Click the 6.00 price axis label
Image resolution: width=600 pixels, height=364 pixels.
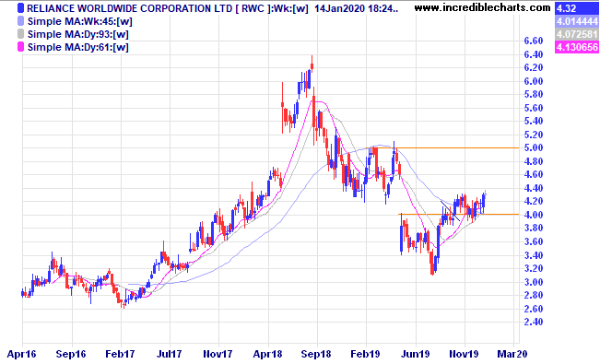coord(533,81)
